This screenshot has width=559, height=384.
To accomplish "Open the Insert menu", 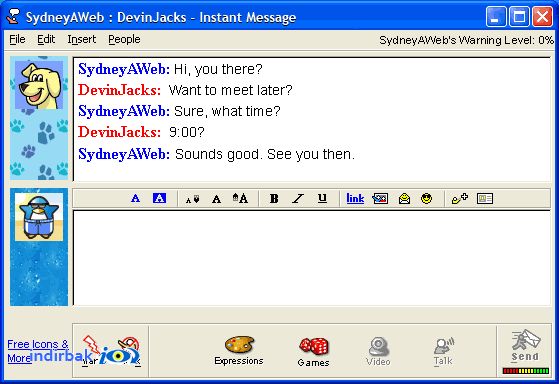I will 82,39.
